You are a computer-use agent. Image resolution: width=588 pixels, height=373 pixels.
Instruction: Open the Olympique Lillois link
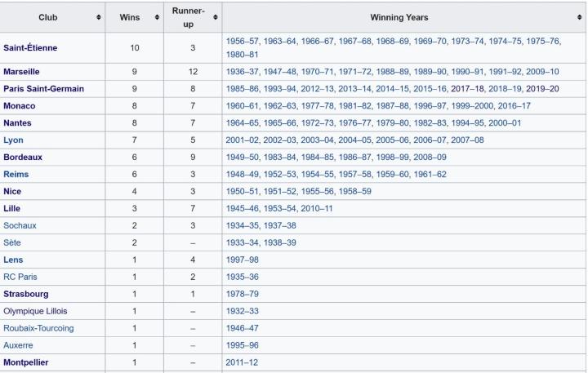[35, 311]
